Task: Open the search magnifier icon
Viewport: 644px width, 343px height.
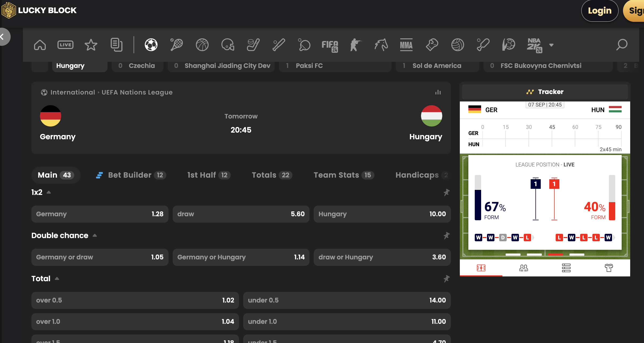Action: pyautogui.click(x=622, y=45)
